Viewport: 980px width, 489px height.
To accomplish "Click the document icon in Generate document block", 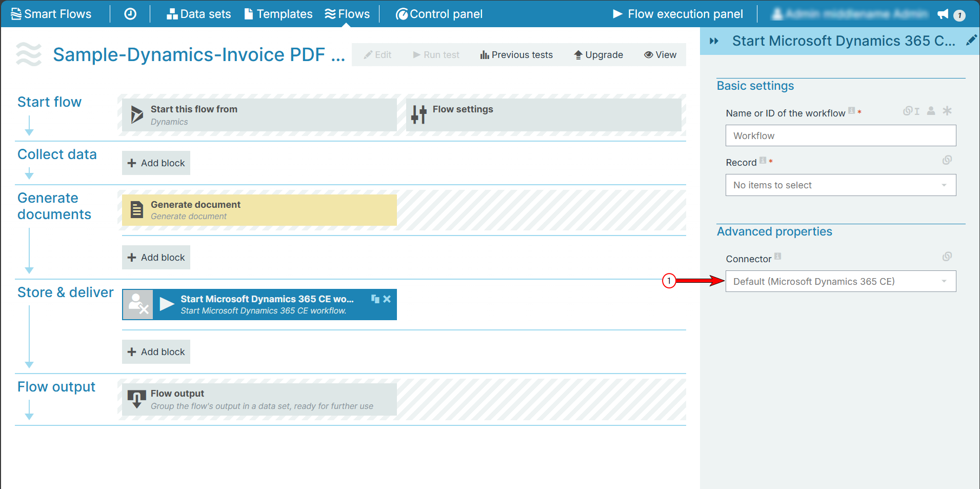I will coord(137,210).
